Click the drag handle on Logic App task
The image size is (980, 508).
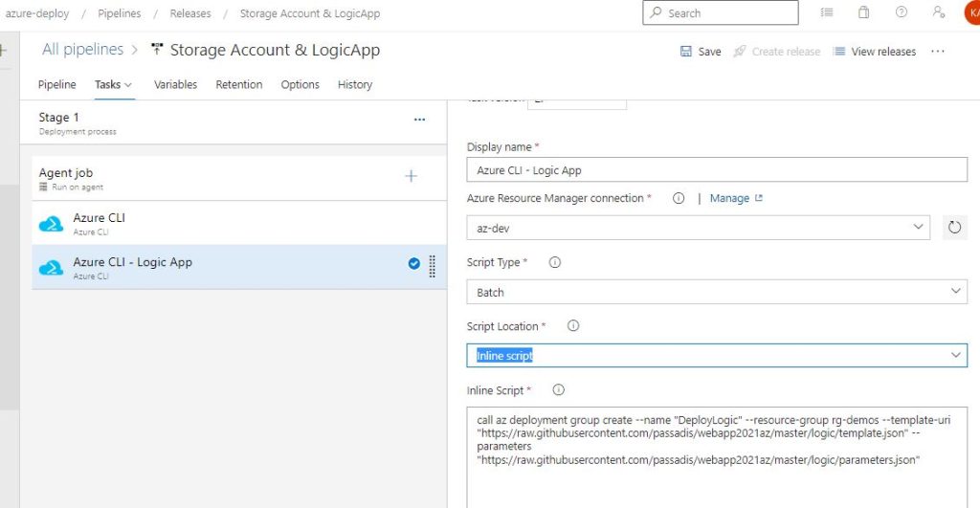point(432,266)
